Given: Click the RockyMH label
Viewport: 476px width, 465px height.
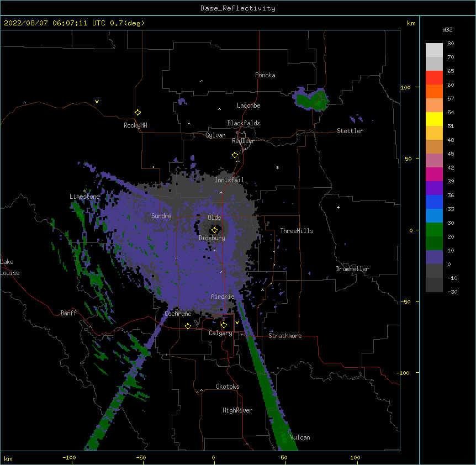Looking at the screenshot, I should click(135, 125).
